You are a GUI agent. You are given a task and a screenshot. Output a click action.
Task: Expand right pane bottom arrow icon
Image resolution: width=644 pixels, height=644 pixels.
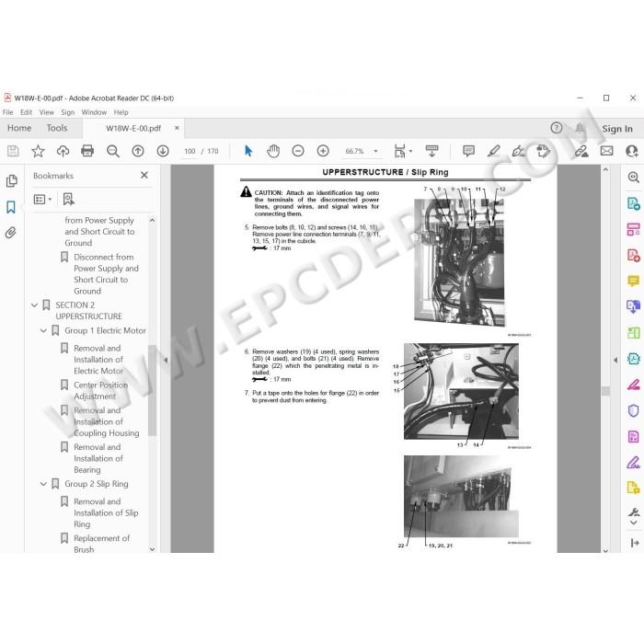[x=634, y=543]
